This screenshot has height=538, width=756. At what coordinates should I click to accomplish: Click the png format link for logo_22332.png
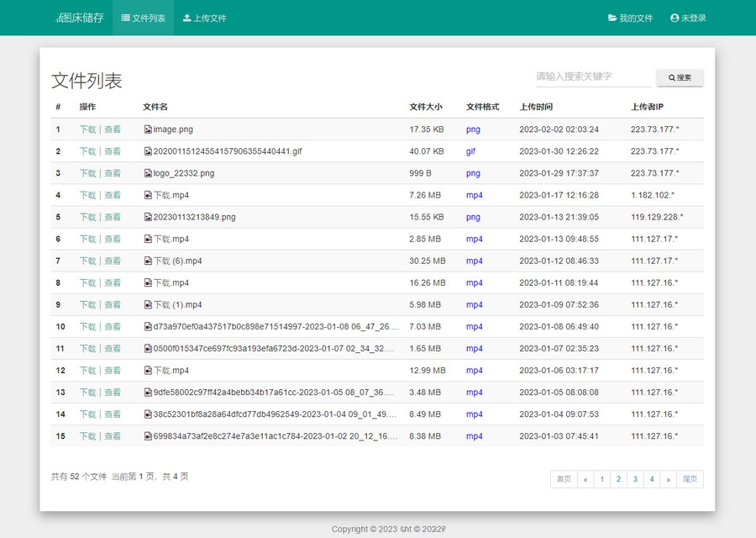click(473, 173)
